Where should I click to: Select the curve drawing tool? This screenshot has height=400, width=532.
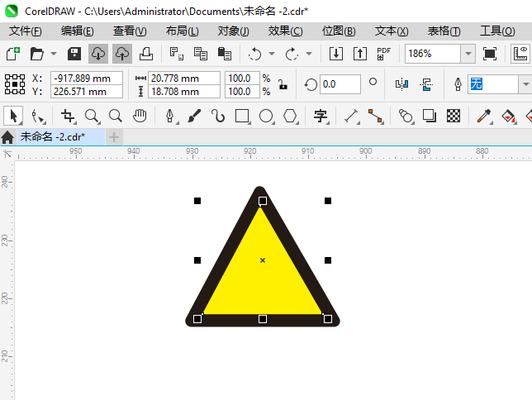218,117
